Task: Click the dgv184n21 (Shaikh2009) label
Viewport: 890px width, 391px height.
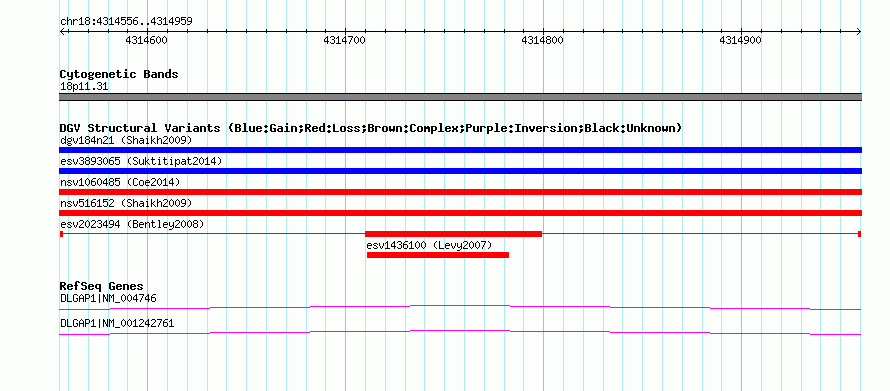Action: (126, 140)
